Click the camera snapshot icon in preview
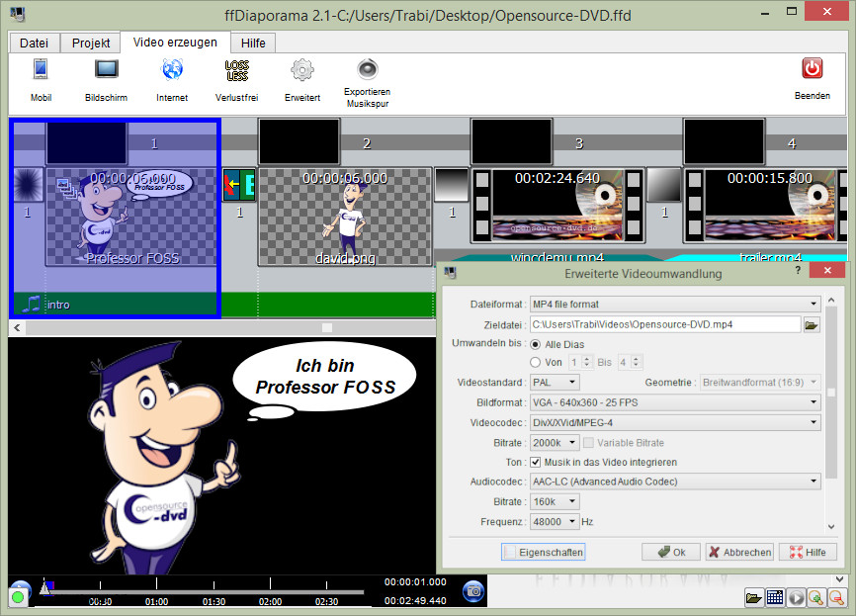 [473, 591]
